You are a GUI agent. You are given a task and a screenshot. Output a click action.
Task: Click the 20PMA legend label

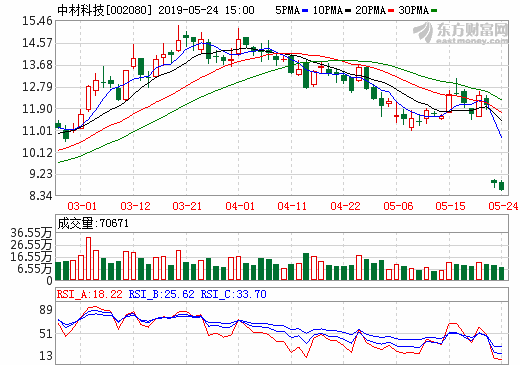click(x=370, y=10)
